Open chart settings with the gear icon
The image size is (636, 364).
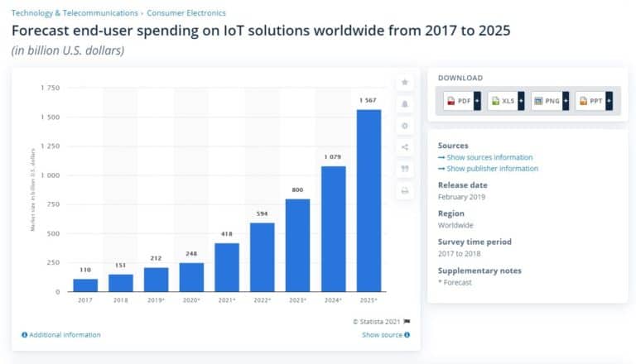[x=404, y=126]
